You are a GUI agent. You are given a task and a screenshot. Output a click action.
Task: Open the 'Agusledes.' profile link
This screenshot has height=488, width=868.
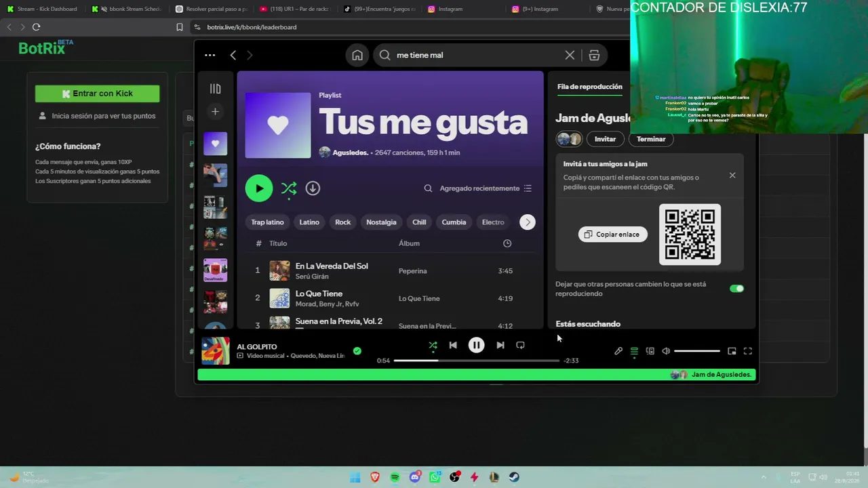[350, 152]
